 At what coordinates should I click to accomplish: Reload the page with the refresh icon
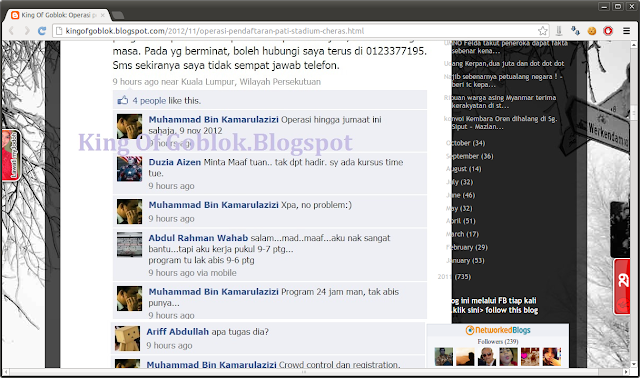42,31
